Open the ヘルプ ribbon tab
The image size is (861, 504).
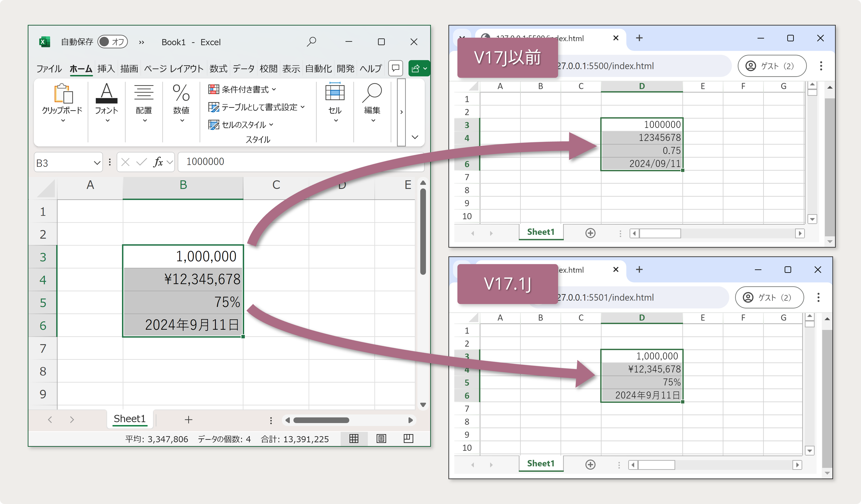tap(371, 69)
